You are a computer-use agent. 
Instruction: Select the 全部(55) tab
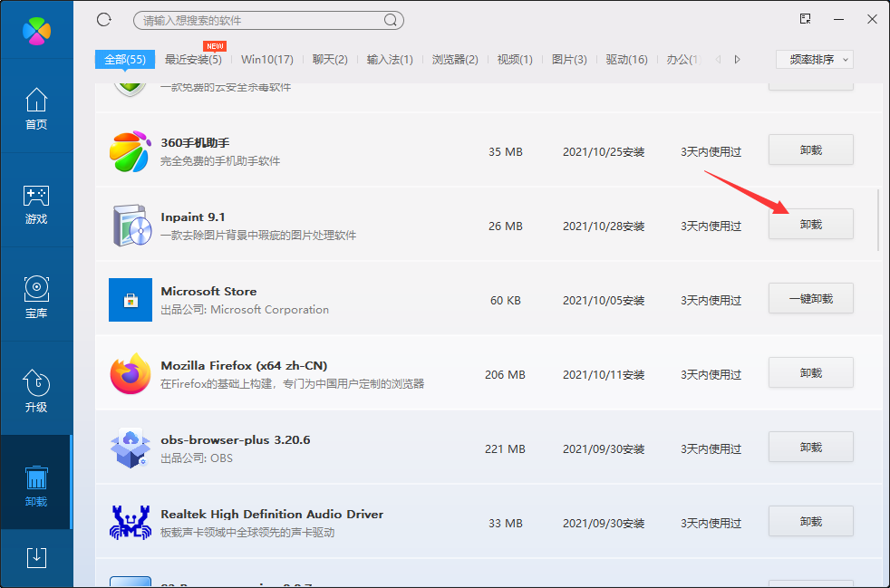(x=125, y=60)
